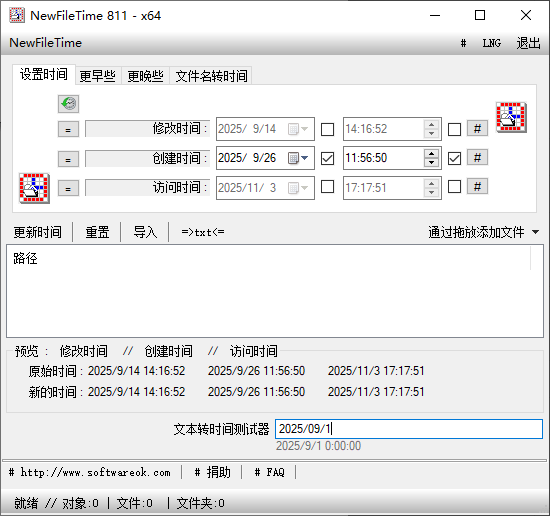Decrease 创建时间 time with the down spinner

point(431,162)
